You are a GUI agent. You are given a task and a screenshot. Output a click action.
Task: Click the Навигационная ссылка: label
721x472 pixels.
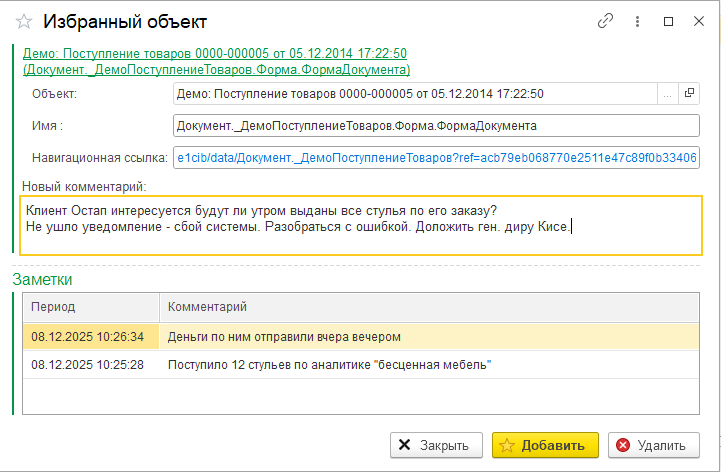(100, 158)
